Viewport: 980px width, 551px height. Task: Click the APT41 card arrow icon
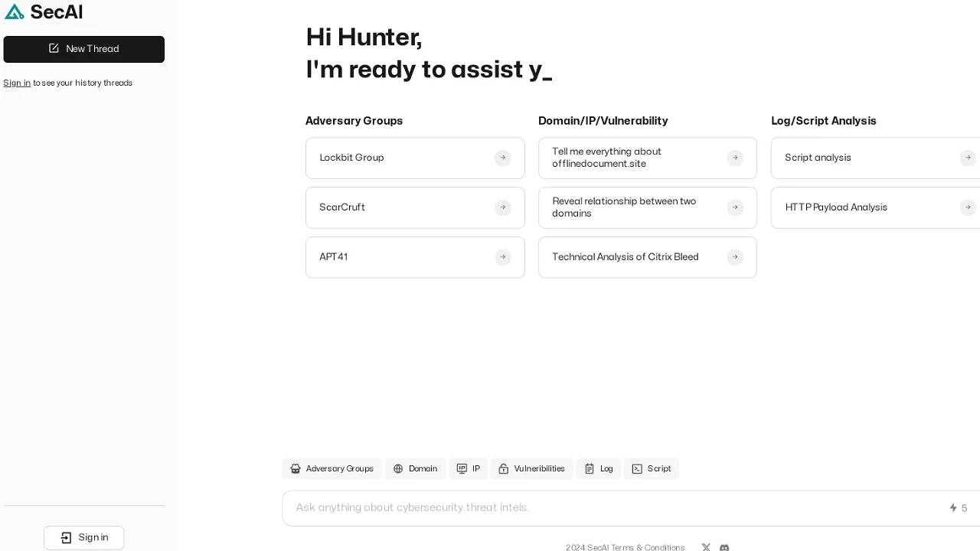tap(502, 257)
